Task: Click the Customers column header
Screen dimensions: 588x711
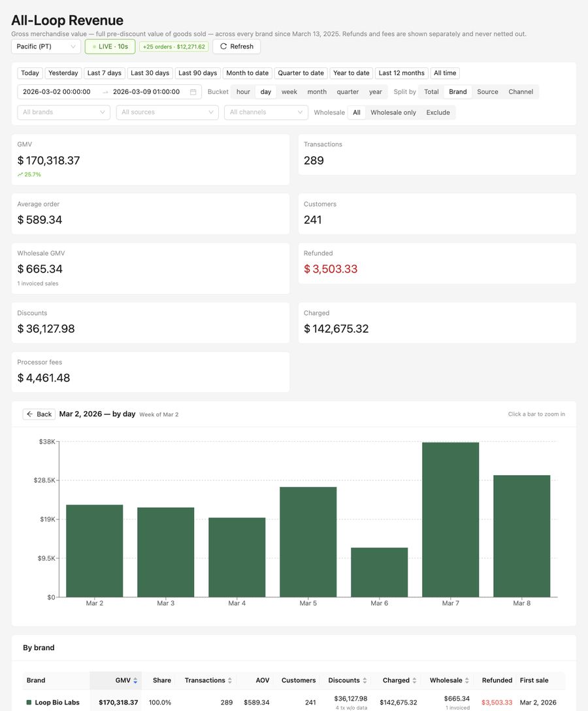Action: click(x=299, y=681)
